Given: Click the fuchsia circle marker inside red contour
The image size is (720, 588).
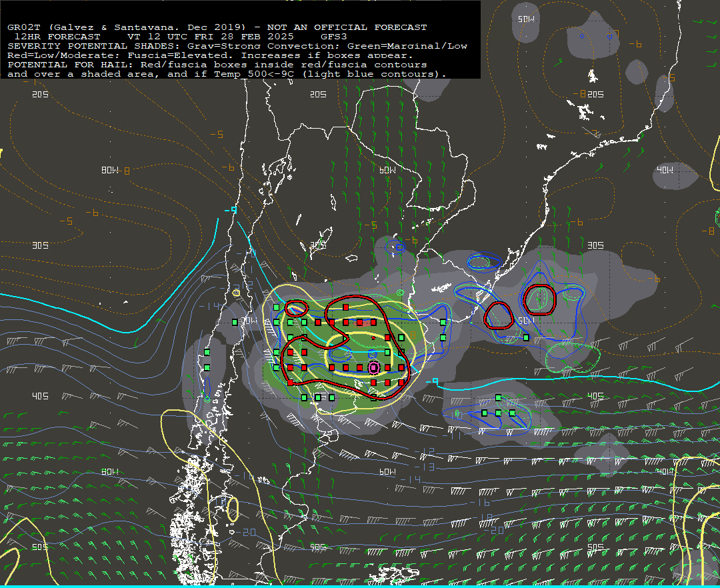Looking at the screenshot, I should click(x=374, y=368).
